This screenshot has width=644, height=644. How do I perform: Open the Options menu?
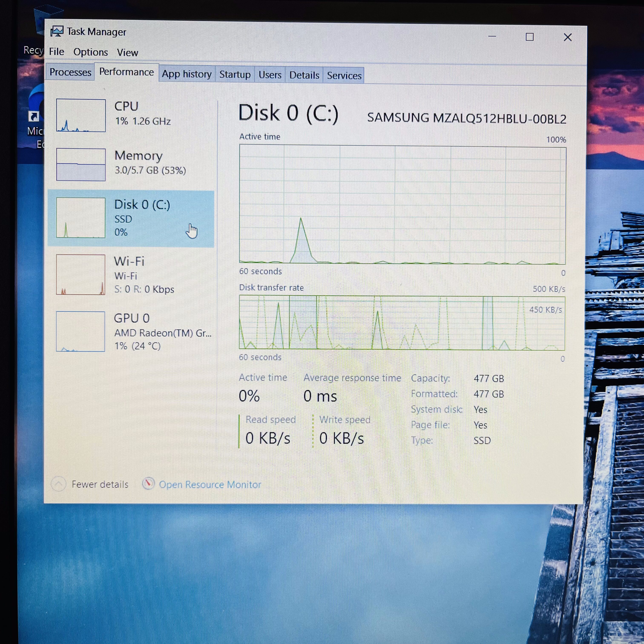tap(90, 52)
